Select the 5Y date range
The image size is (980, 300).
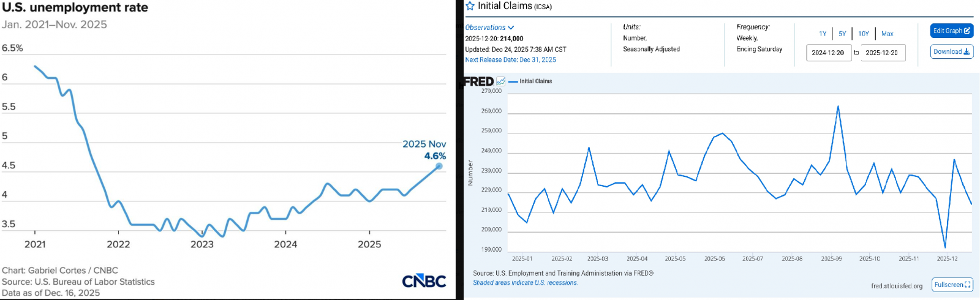(x=842, y=34)
